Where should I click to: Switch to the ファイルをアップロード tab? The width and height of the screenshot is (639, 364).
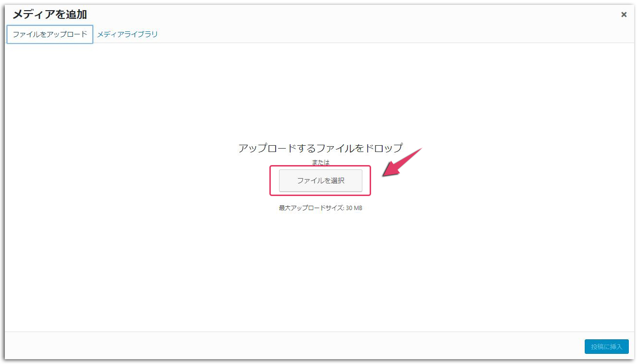pos(50,34)
